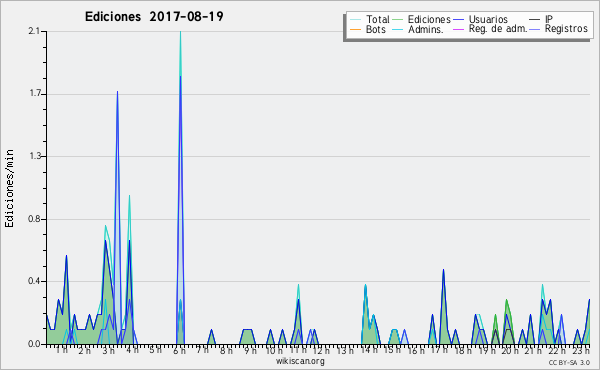This screenshot has width=600, height=370.
Task: Click the '22 h' x-axis label
Action: [x=557, y=350]
